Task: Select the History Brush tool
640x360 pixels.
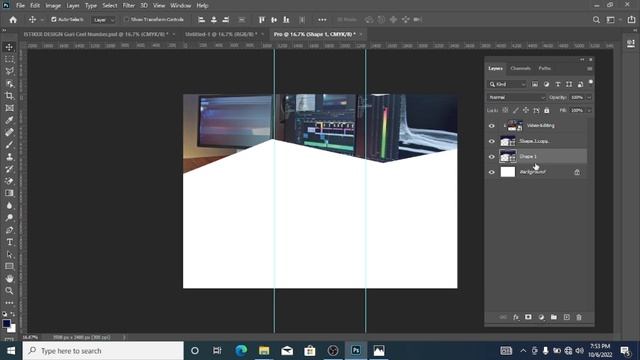Action: [9, 169]
